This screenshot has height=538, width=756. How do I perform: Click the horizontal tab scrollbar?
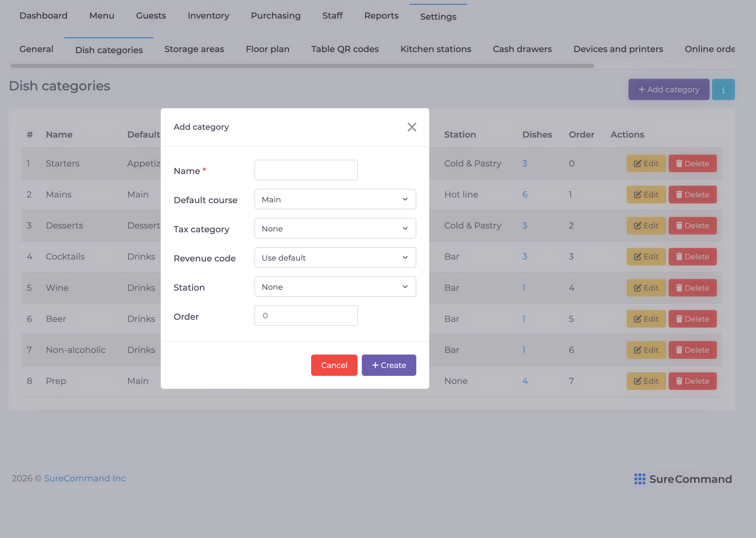(302, 66)
